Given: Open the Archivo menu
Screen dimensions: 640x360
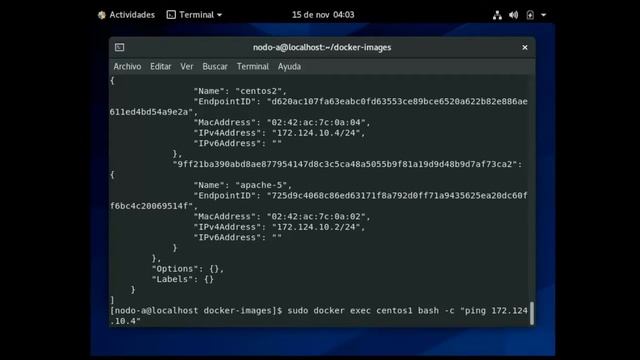Looking at the screenshot, I should (x=127, y=67).
